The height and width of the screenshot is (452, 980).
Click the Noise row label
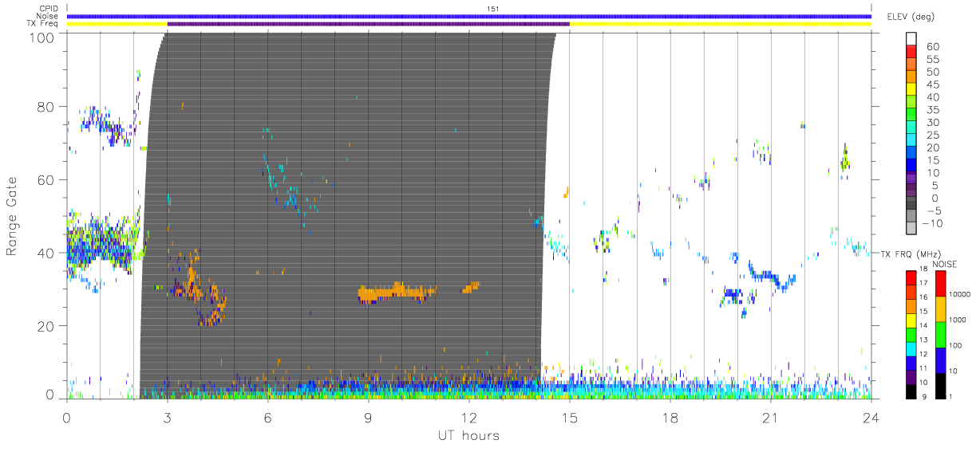pyautogui.click(x=48, y=16)
